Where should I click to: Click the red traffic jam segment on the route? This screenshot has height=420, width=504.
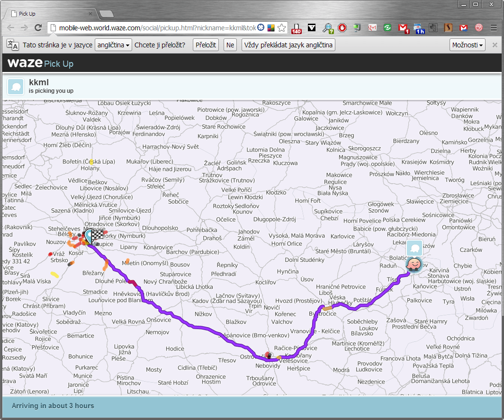133,283
